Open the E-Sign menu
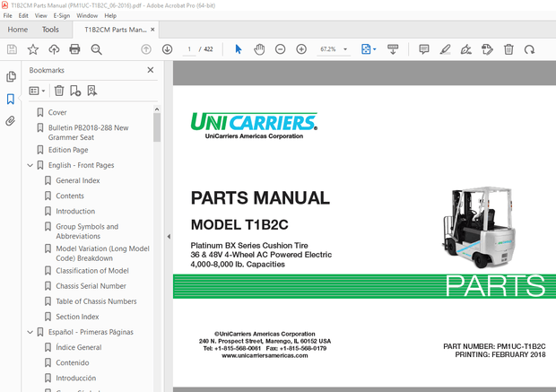556x392 pixels. coord(62,15)
